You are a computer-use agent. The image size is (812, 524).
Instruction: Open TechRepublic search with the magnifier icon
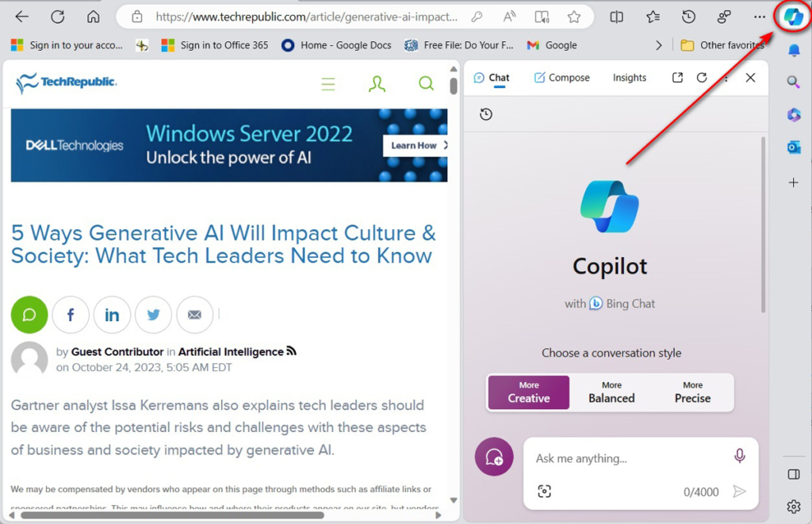click(426, 82)
